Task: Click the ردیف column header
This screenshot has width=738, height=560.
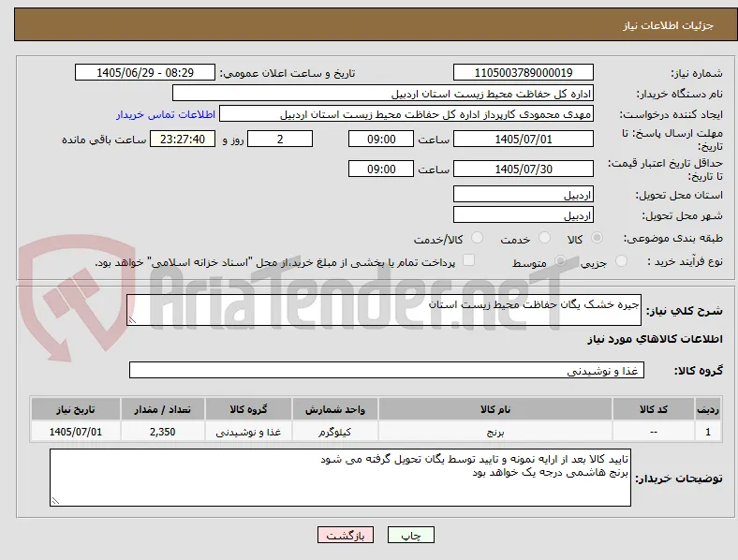Action: tap(708, 409)
